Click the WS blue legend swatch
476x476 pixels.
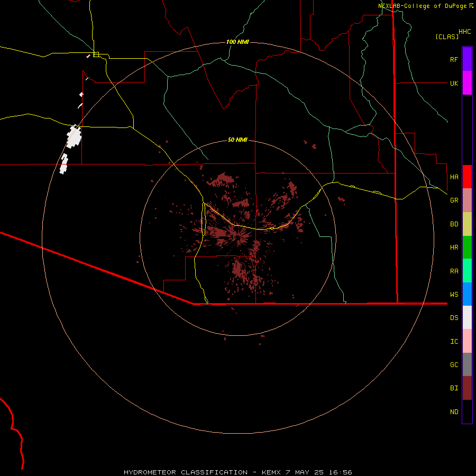pos(467,294)
